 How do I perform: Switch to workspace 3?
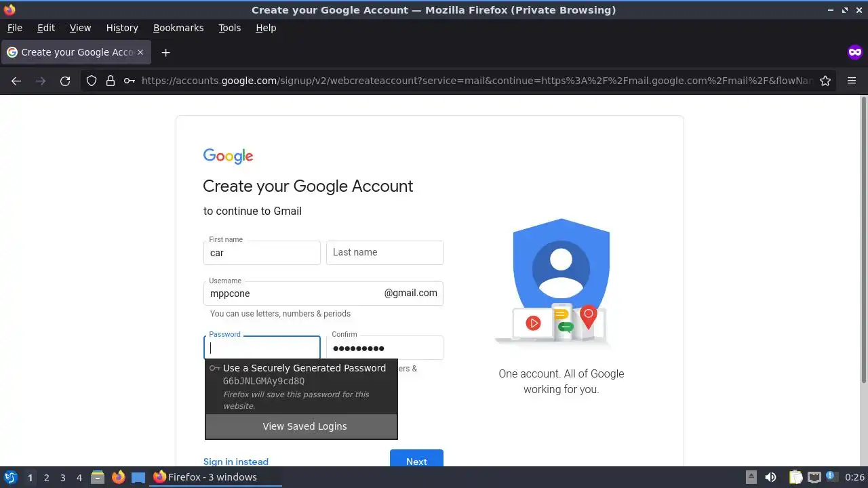62,477
